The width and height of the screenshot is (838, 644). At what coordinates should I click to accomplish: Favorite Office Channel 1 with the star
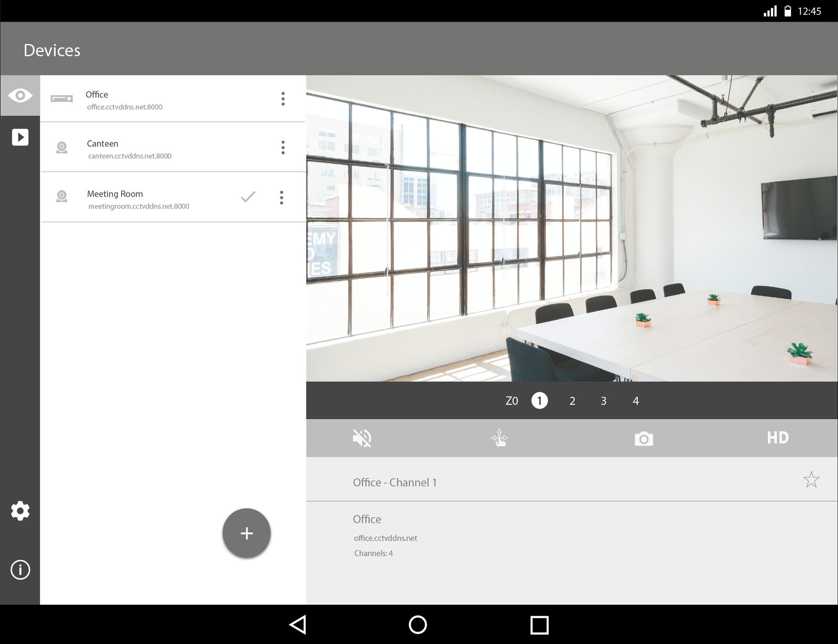811,480
